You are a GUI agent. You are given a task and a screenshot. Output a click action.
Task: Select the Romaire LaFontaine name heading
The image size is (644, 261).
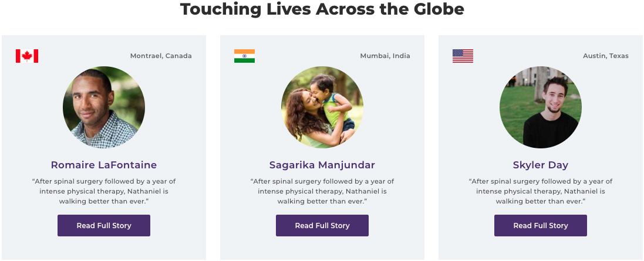click(104, 165)
